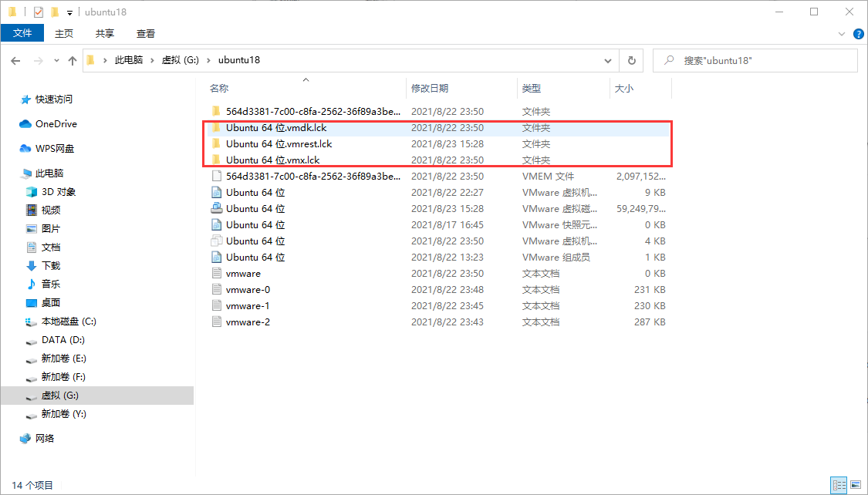This screenshot has width=868, height=495.
Task: Open 桌面 folder in sidebar
Action: pos(50,302)
